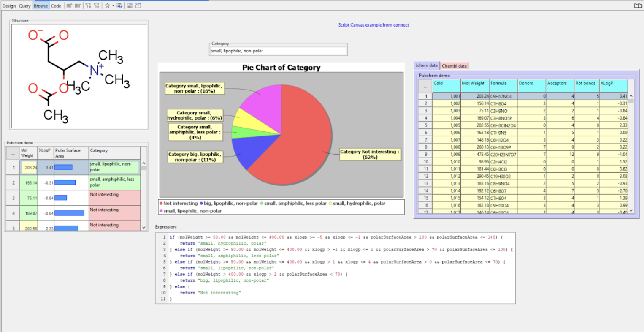Switch to the Chembl data tab
The image size is (644, 332).
coord(454,66)
